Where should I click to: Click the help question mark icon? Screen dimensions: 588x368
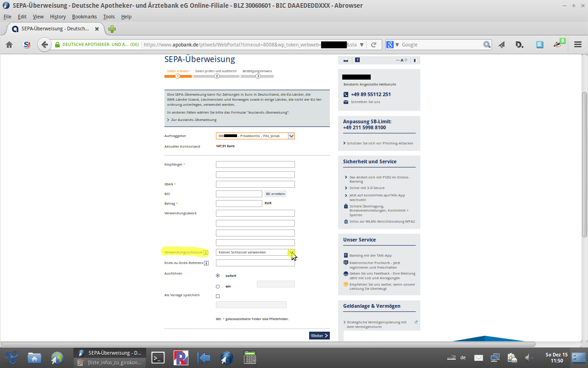[x=357, y=60]
